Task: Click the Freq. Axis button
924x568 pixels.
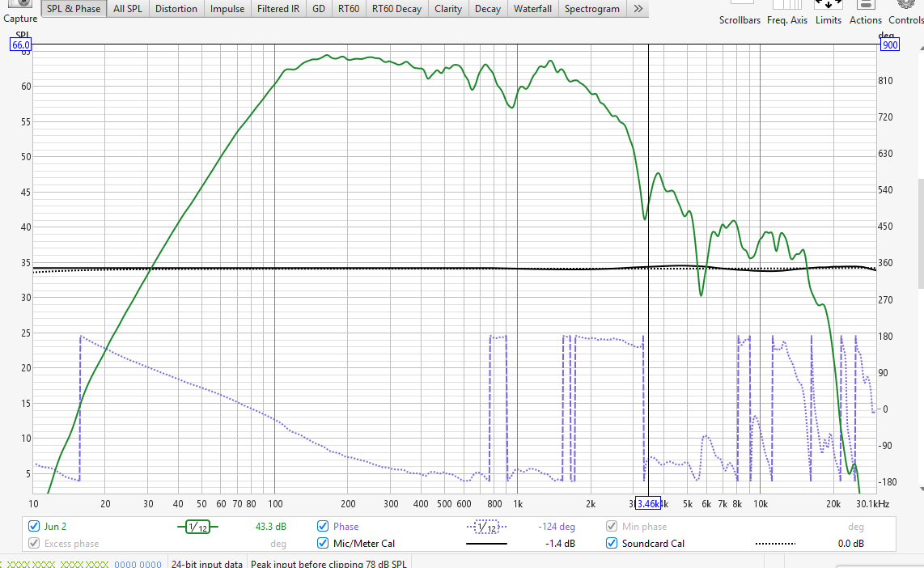Action: click(x=787, y=12)
